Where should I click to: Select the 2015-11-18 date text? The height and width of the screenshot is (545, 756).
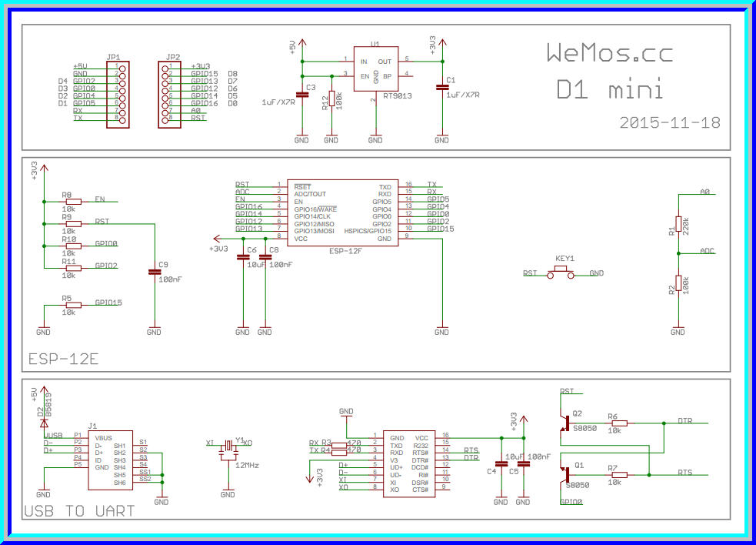pos(670,122)
